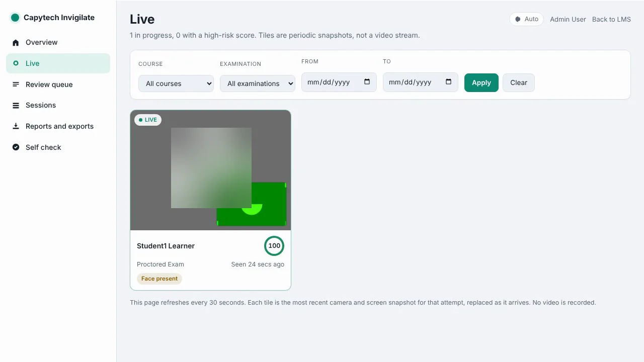The height and width of the screenshot is (362, 644).
Task: Click the Review queue list icon
Action: tap(16, 84)
